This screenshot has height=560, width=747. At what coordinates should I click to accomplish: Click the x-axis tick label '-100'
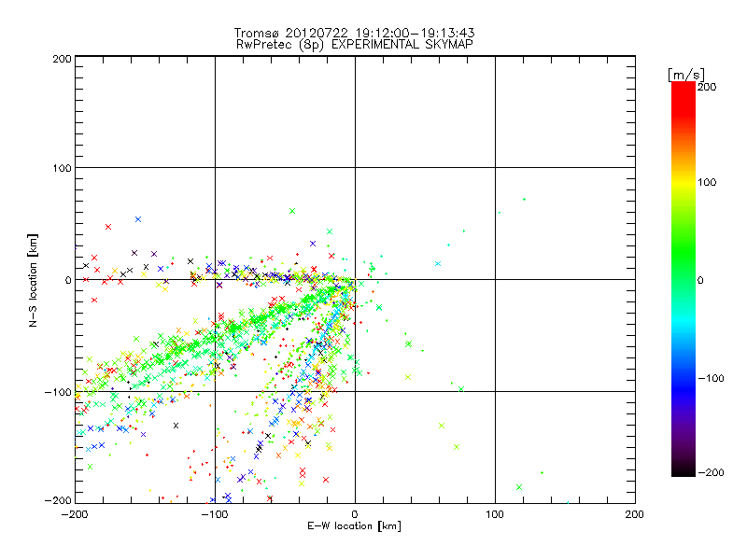point(215,515)
